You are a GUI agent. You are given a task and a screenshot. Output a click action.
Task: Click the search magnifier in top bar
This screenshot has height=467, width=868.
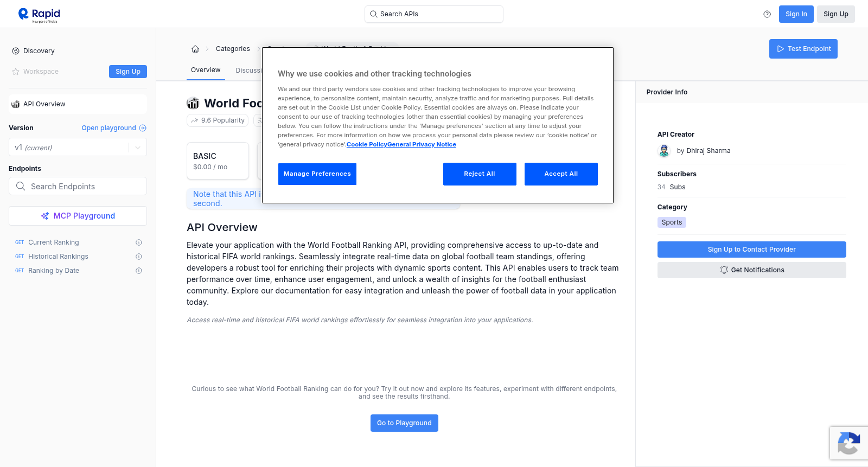click(x=373, y=14)
